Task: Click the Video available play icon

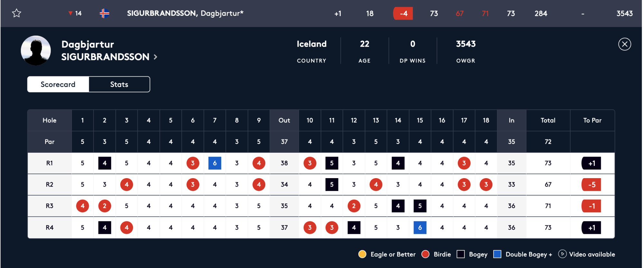Action: coord(562,254)
